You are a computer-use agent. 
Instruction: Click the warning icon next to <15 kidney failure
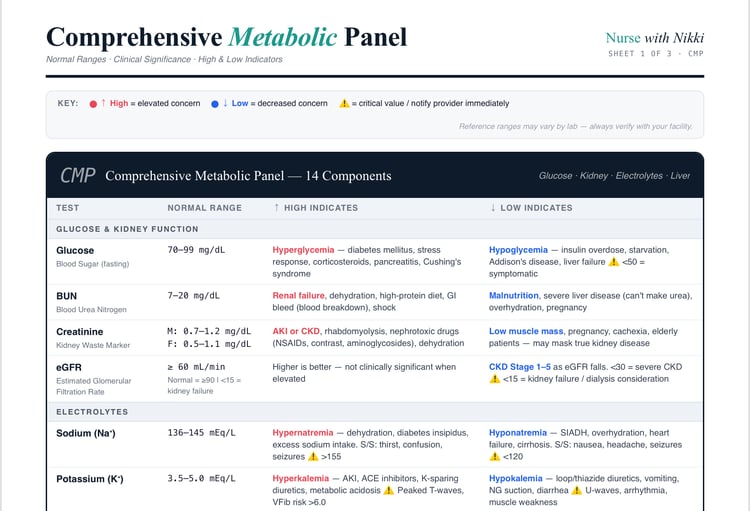495,379
